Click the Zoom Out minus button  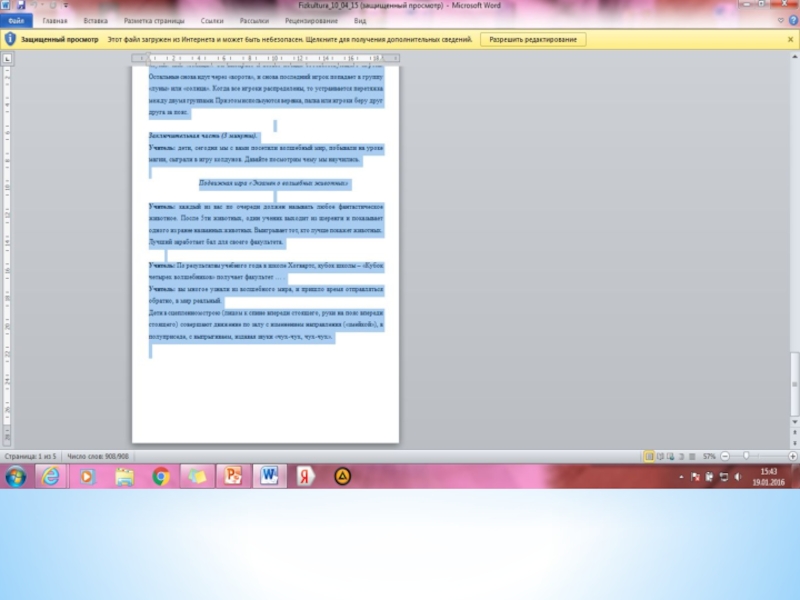pyautogui.click(x=725, y=457)
